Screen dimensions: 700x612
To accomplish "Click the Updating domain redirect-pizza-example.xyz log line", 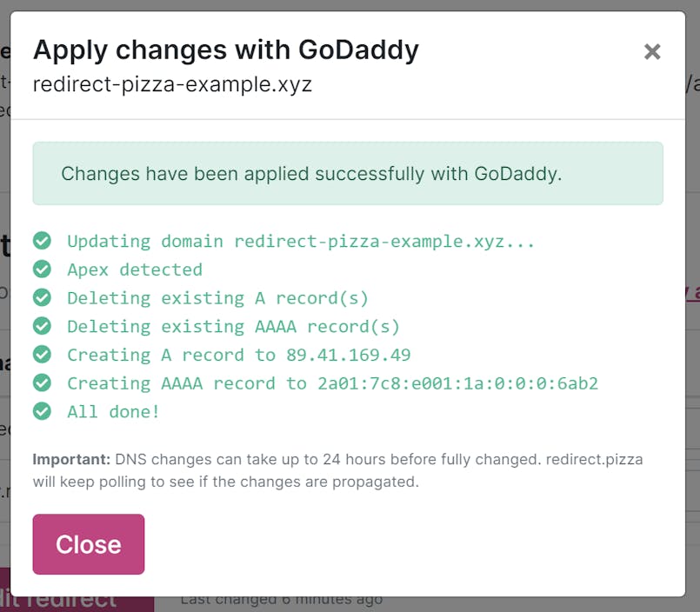I will (x=301, y=241).
